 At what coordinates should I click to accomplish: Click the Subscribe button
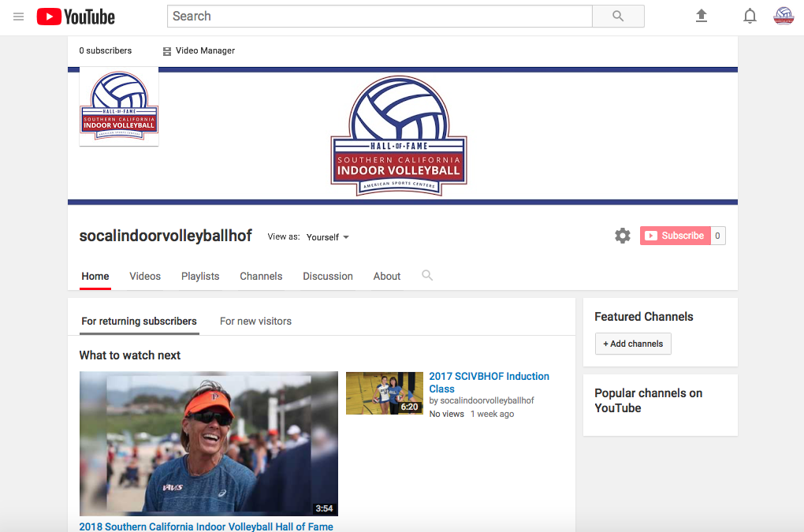(x=676, y=236)
